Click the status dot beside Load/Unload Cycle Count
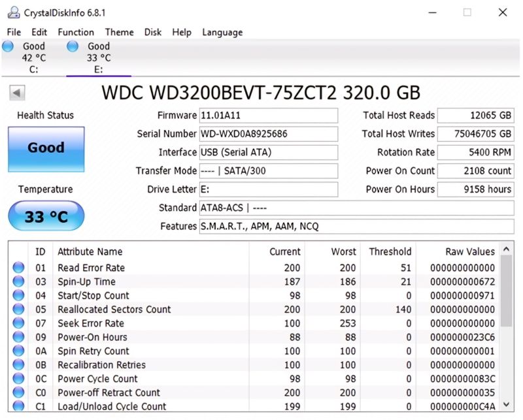 point(20,406)
